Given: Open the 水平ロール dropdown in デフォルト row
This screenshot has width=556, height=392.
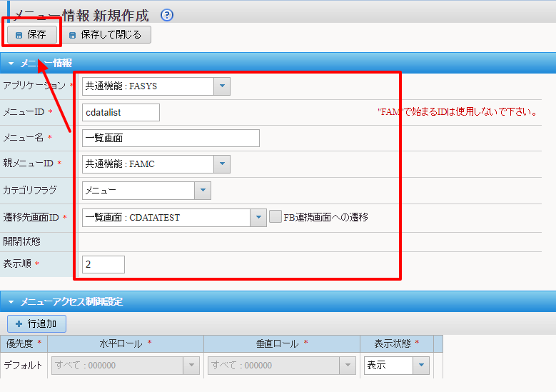Looking at the screenshot, I should 191,366.
